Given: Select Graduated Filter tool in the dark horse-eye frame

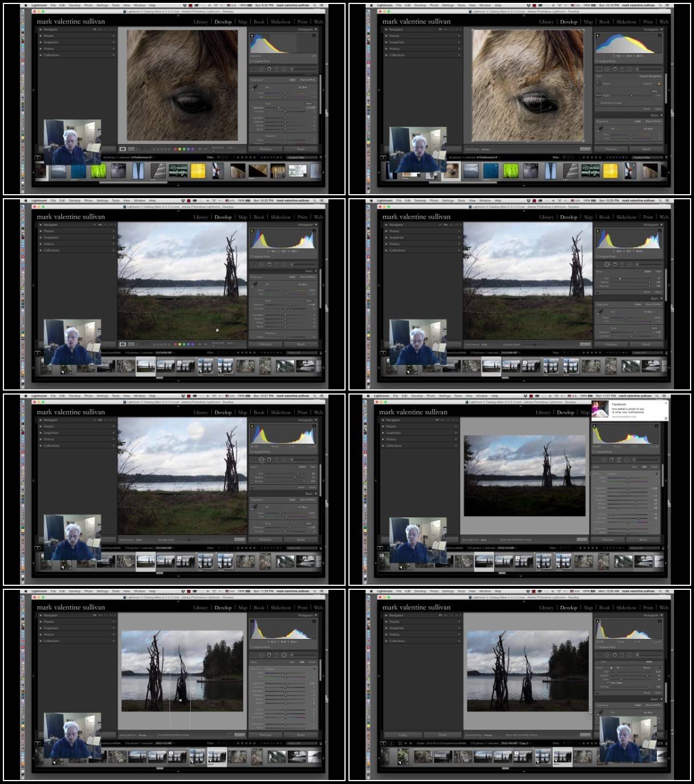Looking at the screenshot, I should [276, 69].
